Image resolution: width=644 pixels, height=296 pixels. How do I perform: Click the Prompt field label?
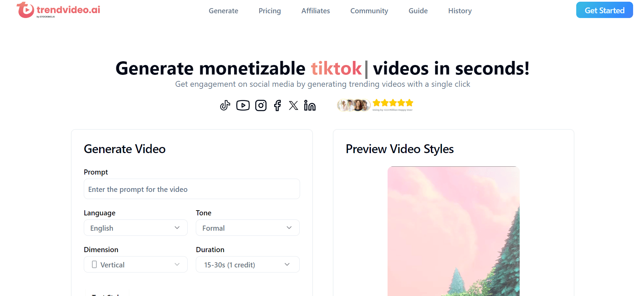point(96,172)
